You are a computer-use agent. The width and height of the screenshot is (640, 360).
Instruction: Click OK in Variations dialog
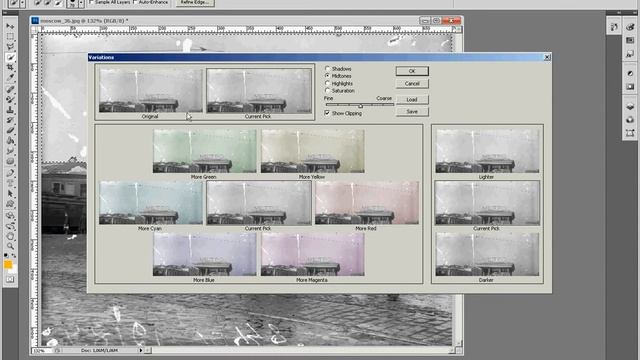(x=412, y=71)
